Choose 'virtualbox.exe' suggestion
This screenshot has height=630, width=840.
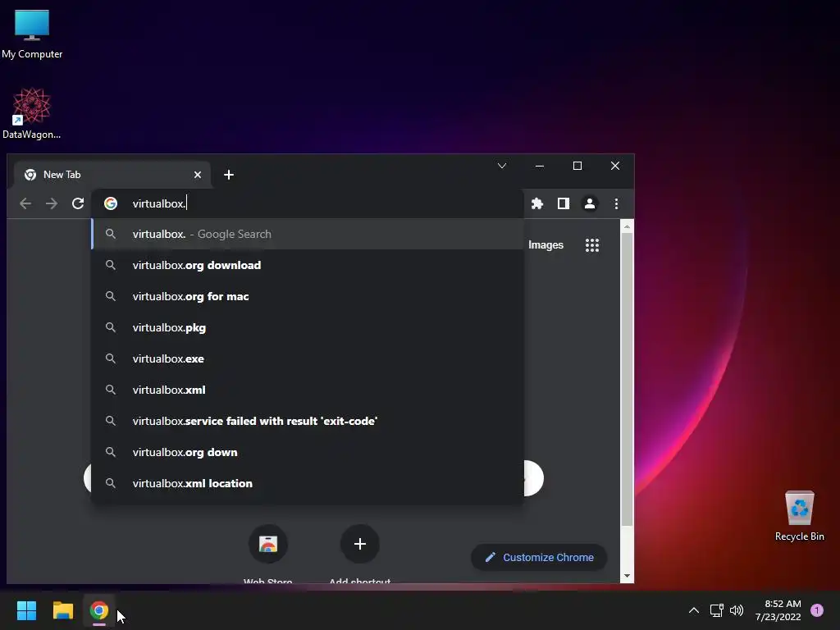click(308, 358)
